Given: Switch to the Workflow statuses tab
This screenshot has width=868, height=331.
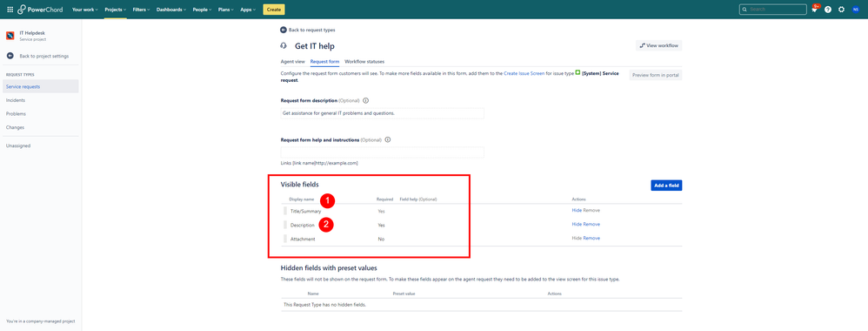Looking at the screenshot, I should click(x=364, y=62).
